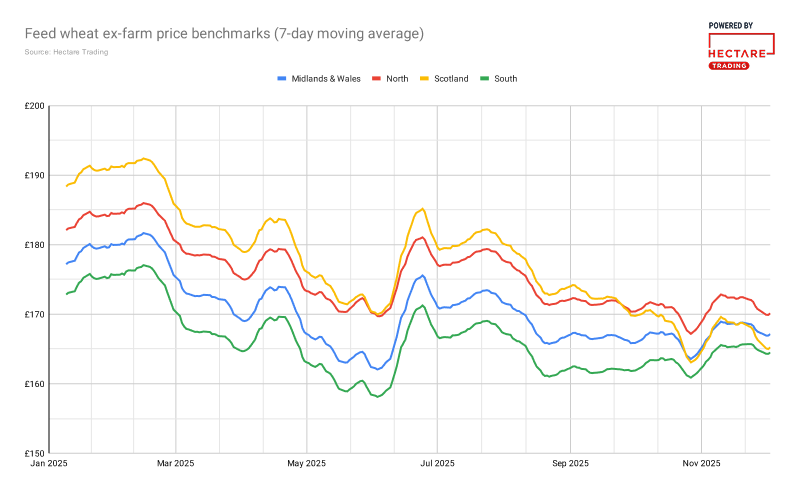Toggle the South series legend label

point(505,78)
